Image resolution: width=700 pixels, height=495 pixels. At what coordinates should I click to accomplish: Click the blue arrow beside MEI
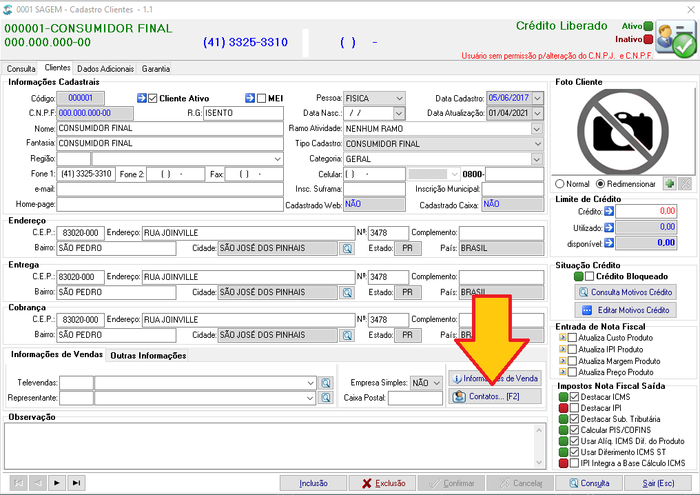pos(250,98)
